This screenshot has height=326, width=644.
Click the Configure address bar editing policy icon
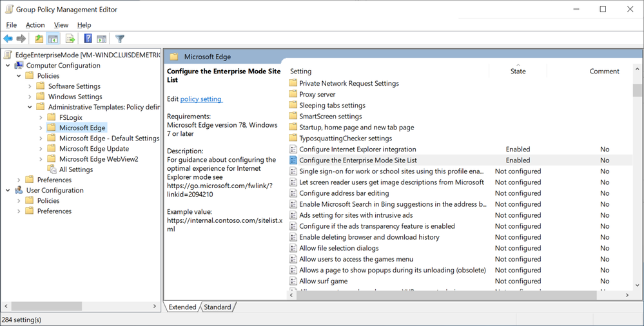coord(293,193)
